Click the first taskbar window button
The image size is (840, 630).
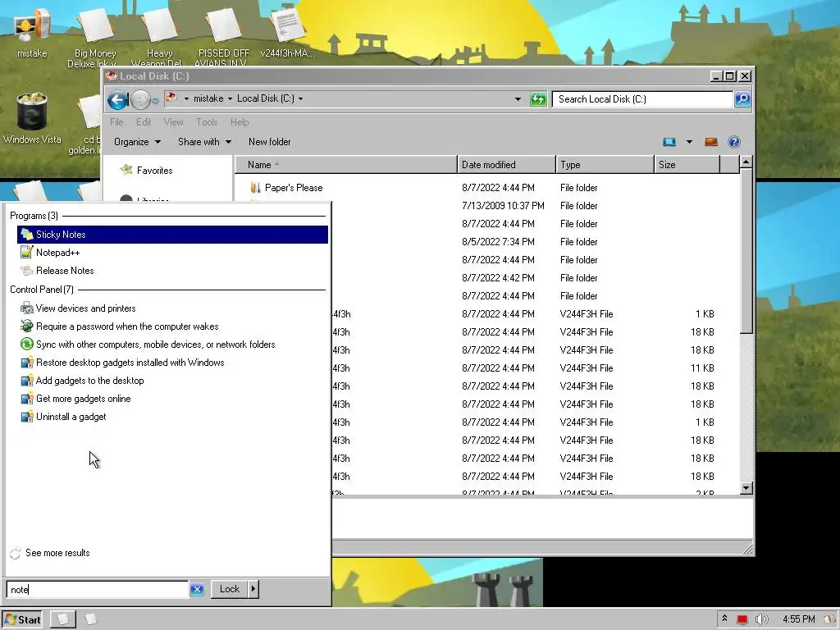tap(63, 620)
